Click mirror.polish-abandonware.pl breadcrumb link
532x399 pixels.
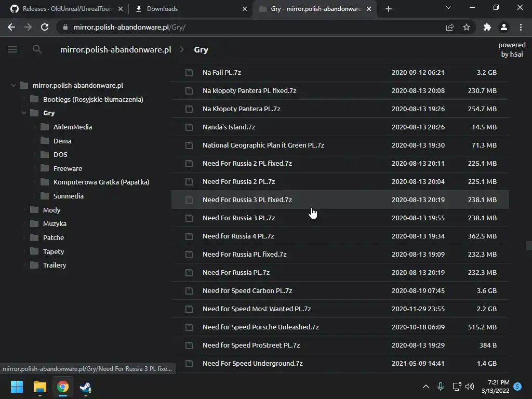[x=116, y=49]
